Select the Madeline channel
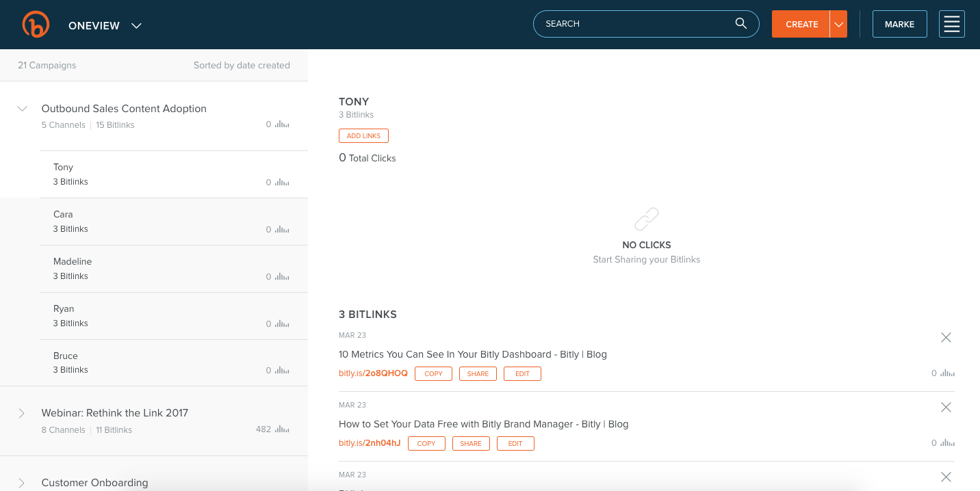This screenshot has height=491, width=980. point(174,269)
